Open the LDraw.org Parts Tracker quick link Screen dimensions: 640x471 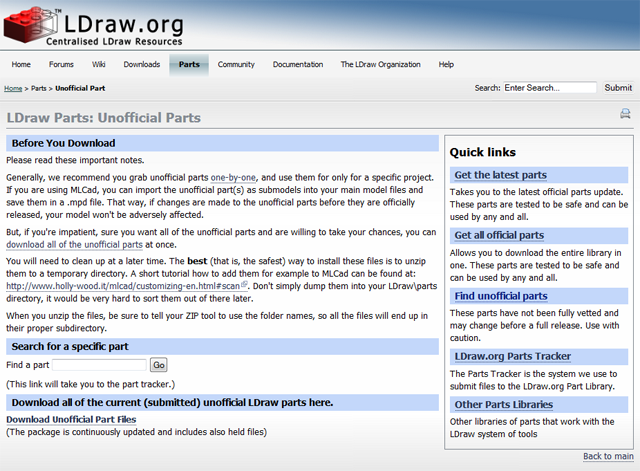tap(513, 356)
